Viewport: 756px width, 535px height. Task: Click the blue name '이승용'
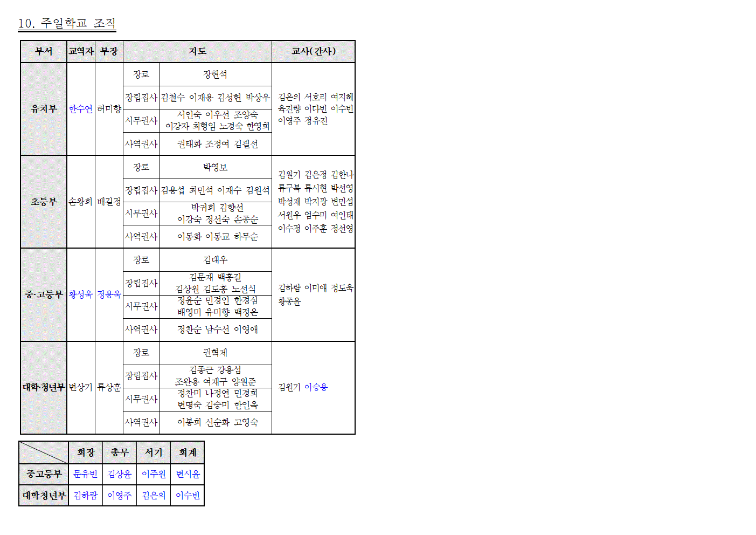click(316, 387)
